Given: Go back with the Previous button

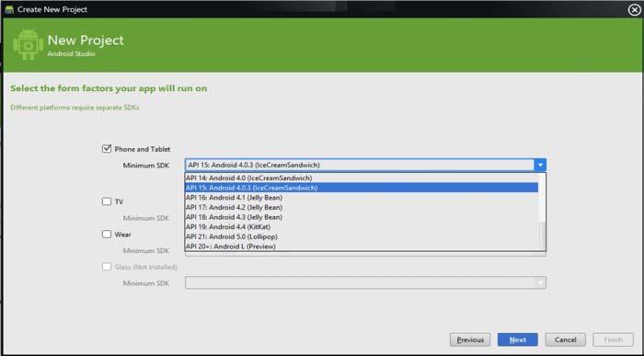Looking at the screenshot, I should coord(470,339).
